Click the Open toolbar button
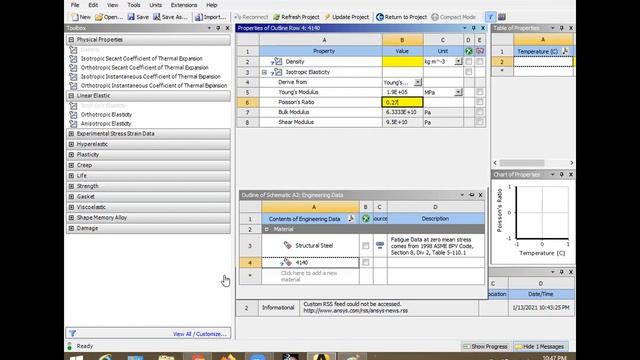The width and height of the screenshot is (640, 360). (x=109, y=17)
